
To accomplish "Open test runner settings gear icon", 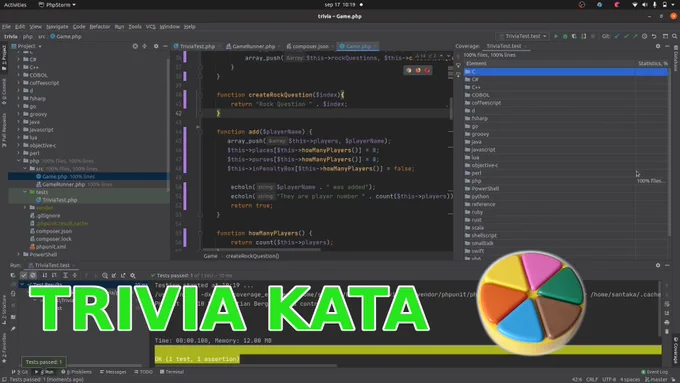I will (x=133, y=275).
